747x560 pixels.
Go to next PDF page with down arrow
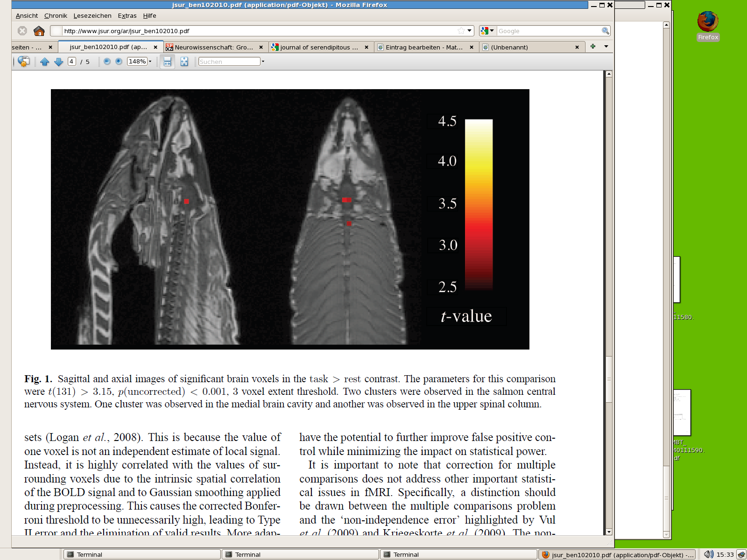pos(59,62)
